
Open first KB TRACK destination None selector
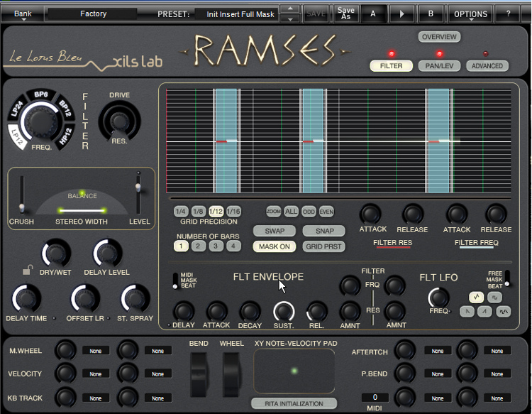[95, 398]
